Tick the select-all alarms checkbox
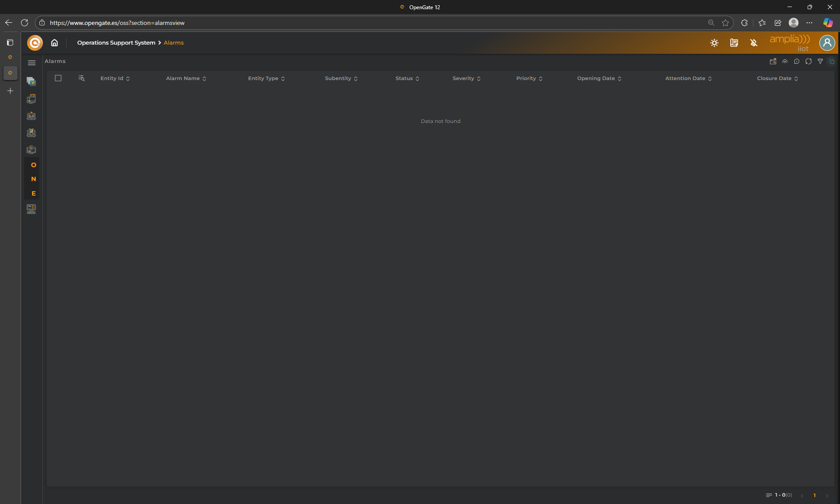This screenshot has height=504, width=840. tap(58, 78)
